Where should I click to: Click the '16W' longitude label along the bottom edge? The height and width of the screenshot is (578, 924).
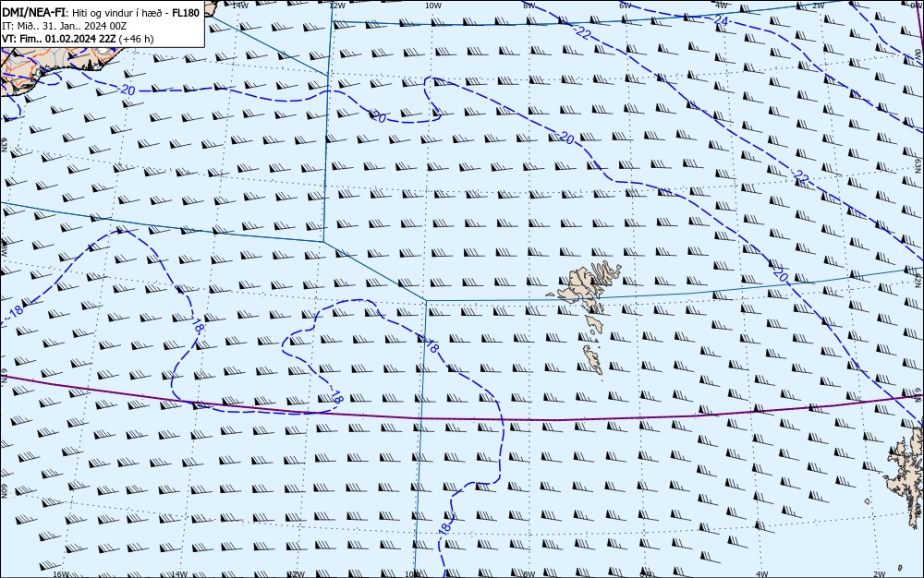coord(61,574)
